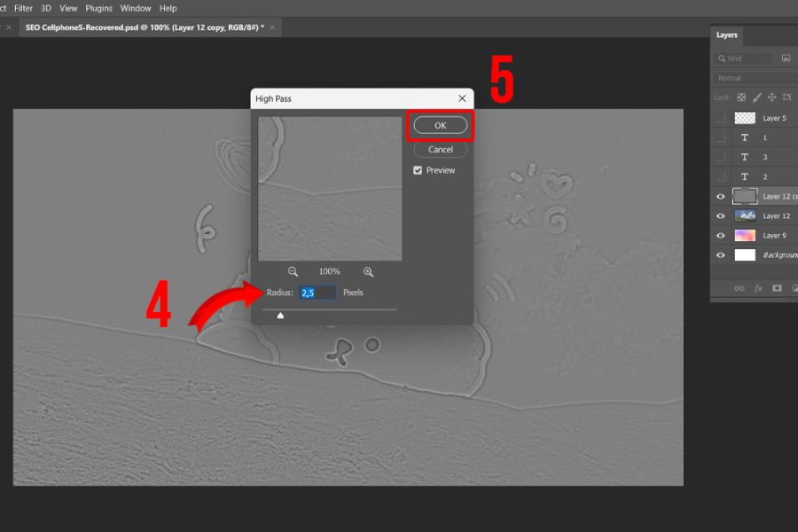Open the Filter menu

click(x=23, y=8)
